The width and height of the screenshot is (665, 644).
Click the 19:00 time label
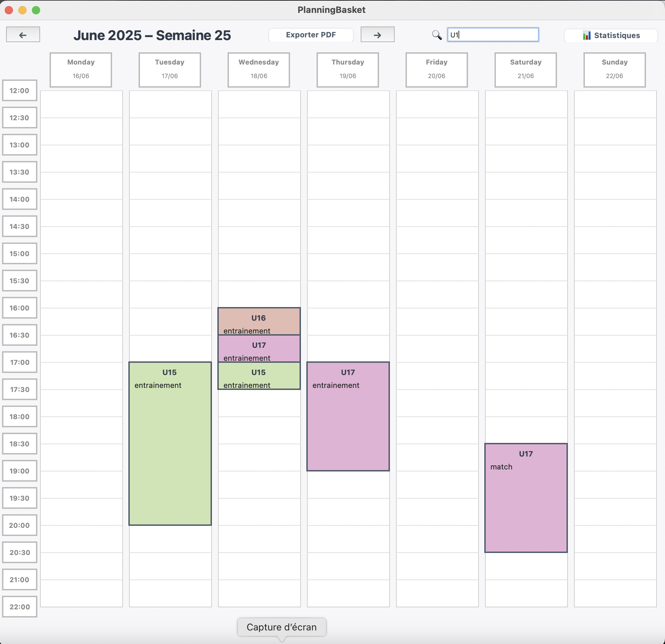click(20, 471)
